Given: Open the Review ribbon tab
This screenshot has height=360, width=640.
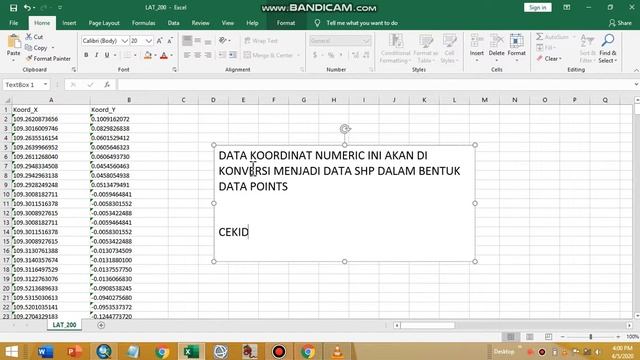Looking at the screenshot, I should [x=200, y=23].
